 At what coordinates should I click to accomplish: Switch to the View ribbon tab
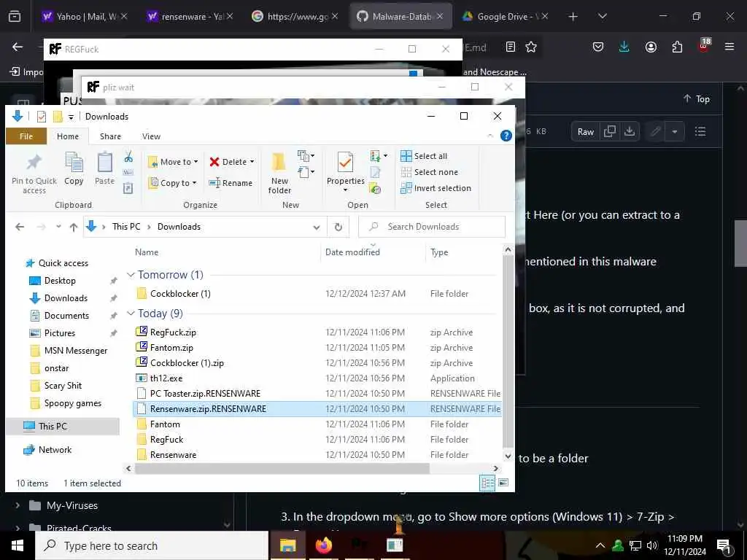point(151,136)
